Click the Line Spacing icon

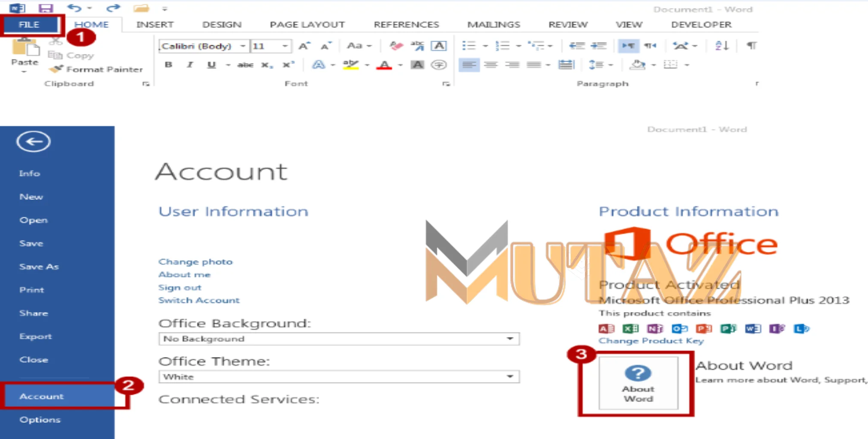596,65
